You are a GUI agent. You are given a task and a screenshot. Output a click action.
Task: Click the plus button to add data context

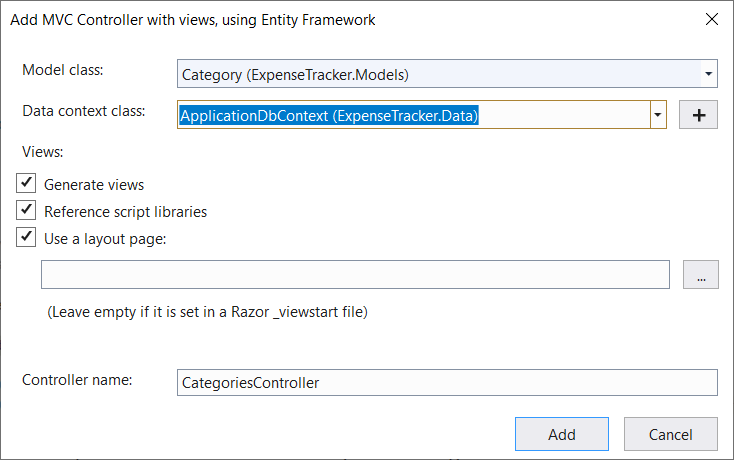point(699,115)
